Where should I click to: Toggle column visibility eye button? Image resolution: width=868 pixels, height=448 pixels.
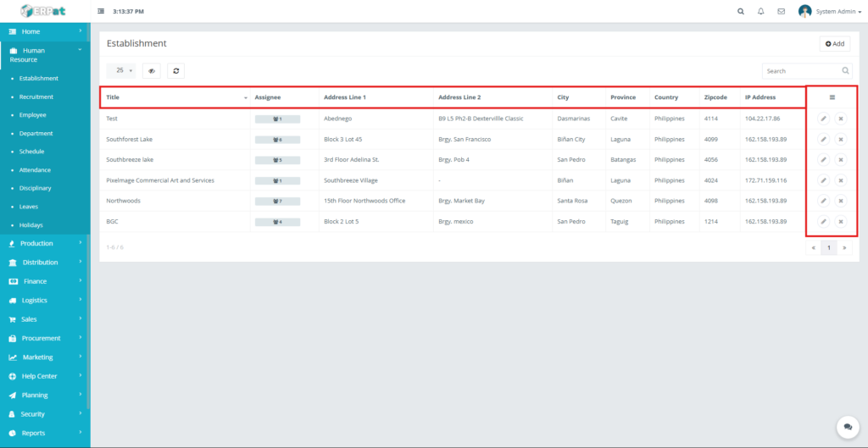(152, 71)
